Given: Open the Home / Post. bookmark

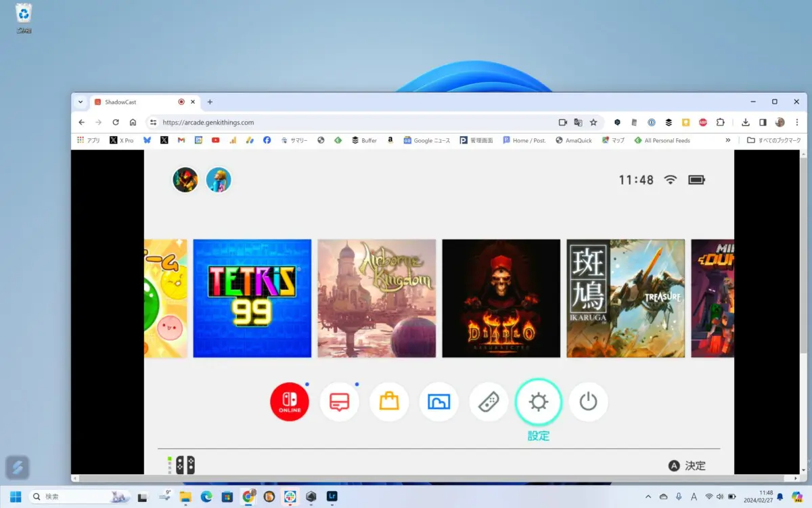Looking at the screenshot, I should pyautogui.click(x=524, y=140).
